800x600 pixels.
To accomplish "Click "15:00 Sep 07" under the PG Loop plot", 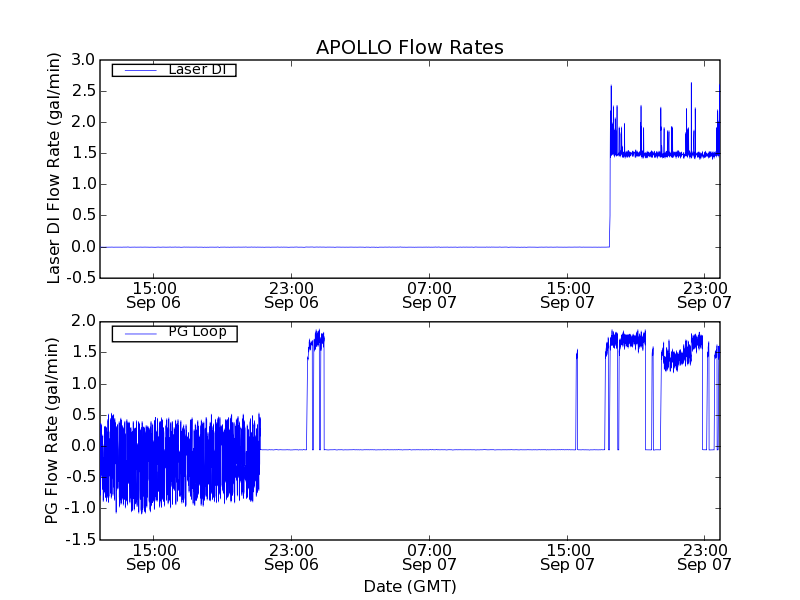I will pyautogui.click(x=567, y=558).
